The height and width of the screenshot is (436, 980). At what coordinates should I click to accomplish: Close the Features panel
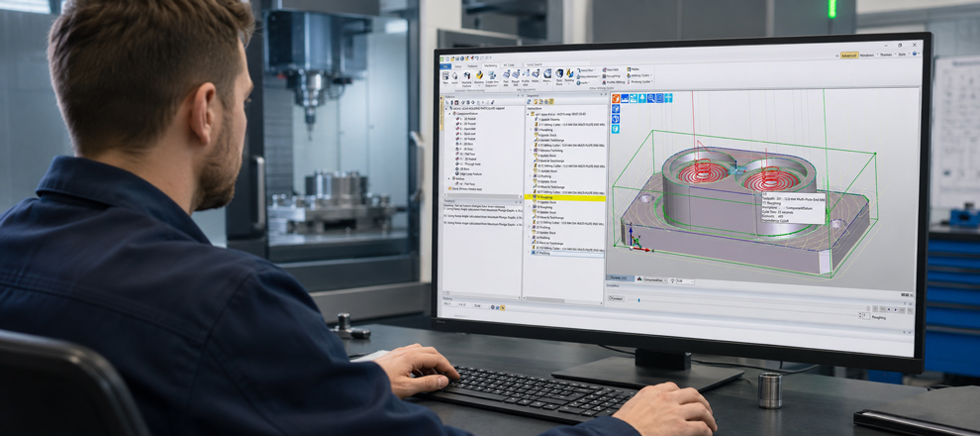[x=523, y=96]
